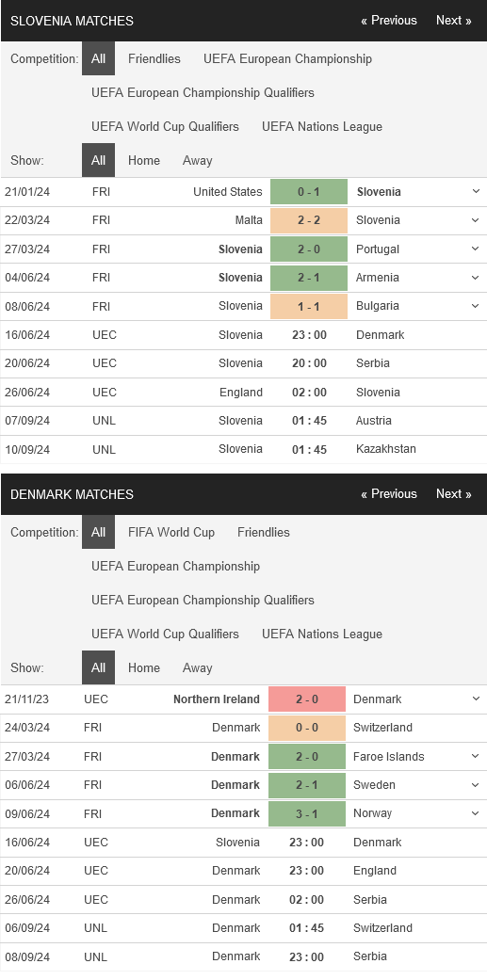This screenshot has width=487, height=980.
Task: Open the 2 - 0 Slovenia Portugal score
Action: coord(309,249)
